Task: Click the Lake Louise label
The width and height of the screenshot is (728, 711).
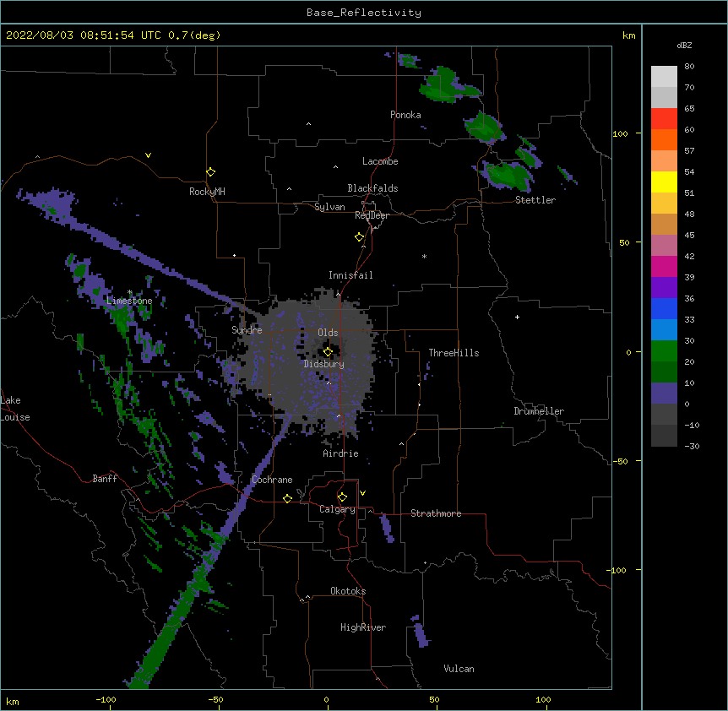Action: point(15,409)
